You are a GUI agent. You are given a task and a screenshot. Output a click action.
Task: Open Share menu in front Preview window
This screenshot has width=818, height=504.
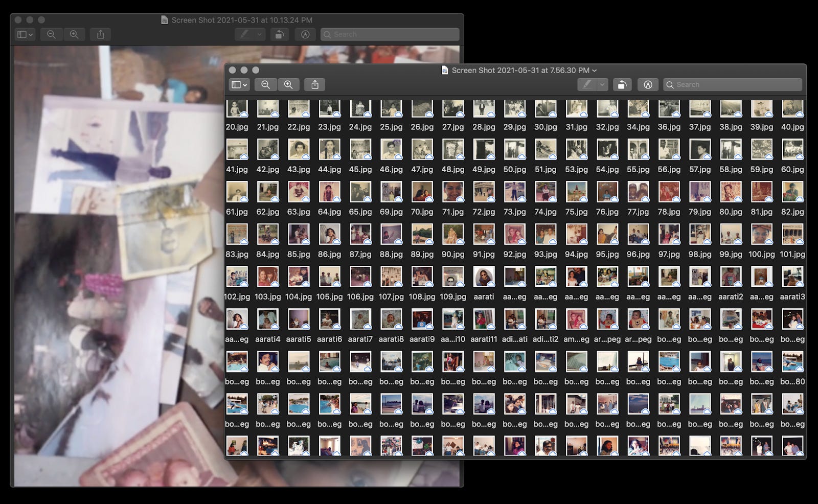click(x=315, y=85)
